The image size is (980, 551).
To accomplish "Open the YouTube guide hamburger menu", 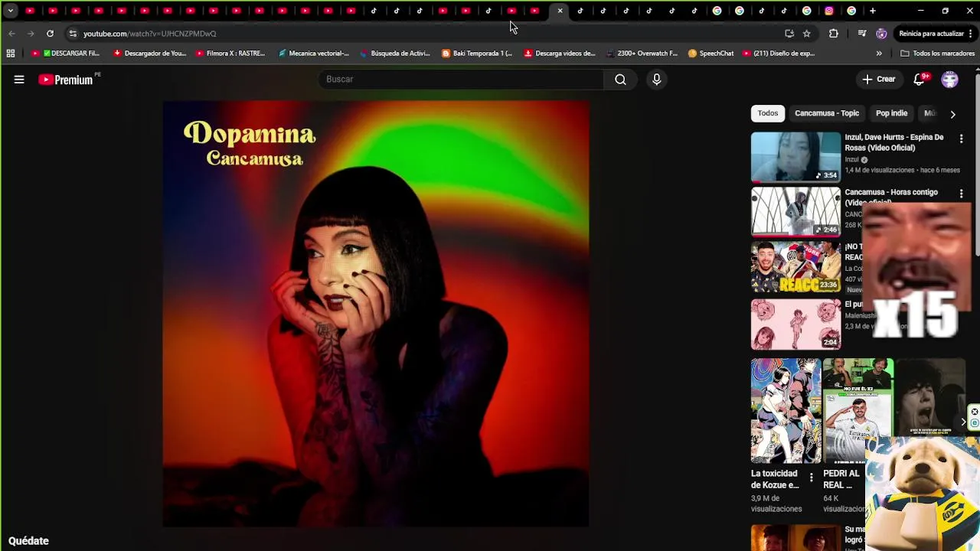I will [x=19, y=80].
